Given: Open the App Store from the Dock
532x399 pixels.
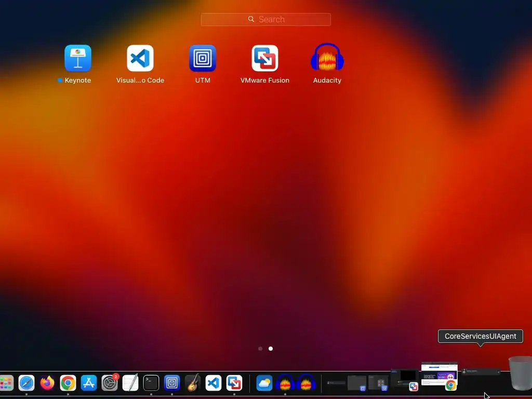Looking at the screenshot, I should [x=88, y=383].
